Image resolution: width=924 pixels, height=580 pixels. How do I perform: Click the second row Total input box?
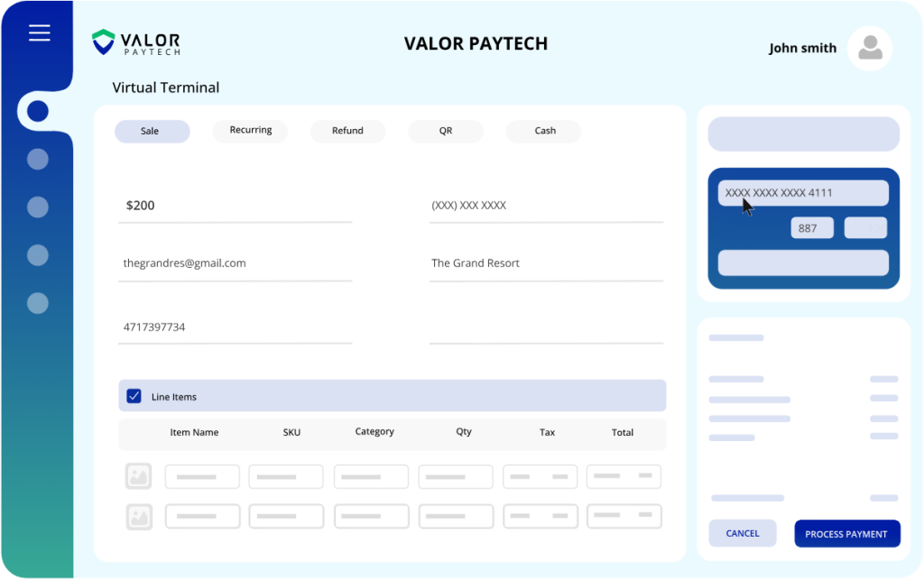click(624, 516)
